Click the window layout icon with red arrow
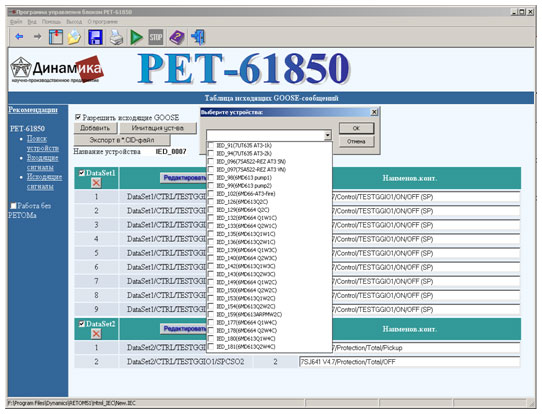 pyautogui.click(x=55, y=37)
